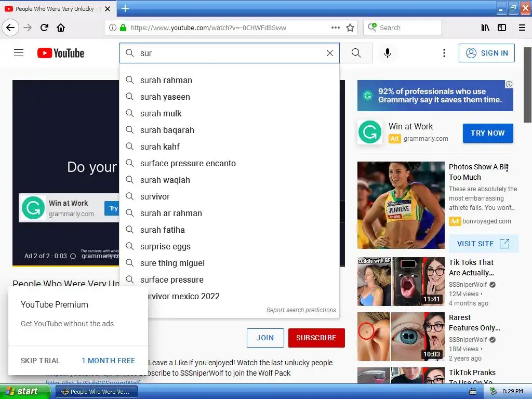Pick the plain surface pressure suggestion
The width and height of the screenshot is (532, 399).
(229, 280)
